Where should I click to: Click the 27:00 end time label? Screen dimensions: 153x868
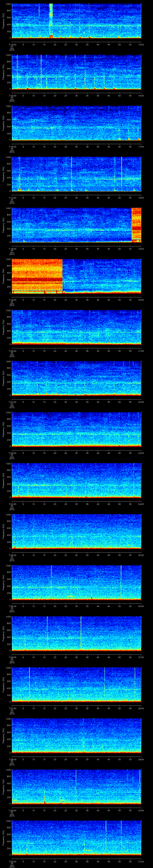pos(141,657)
